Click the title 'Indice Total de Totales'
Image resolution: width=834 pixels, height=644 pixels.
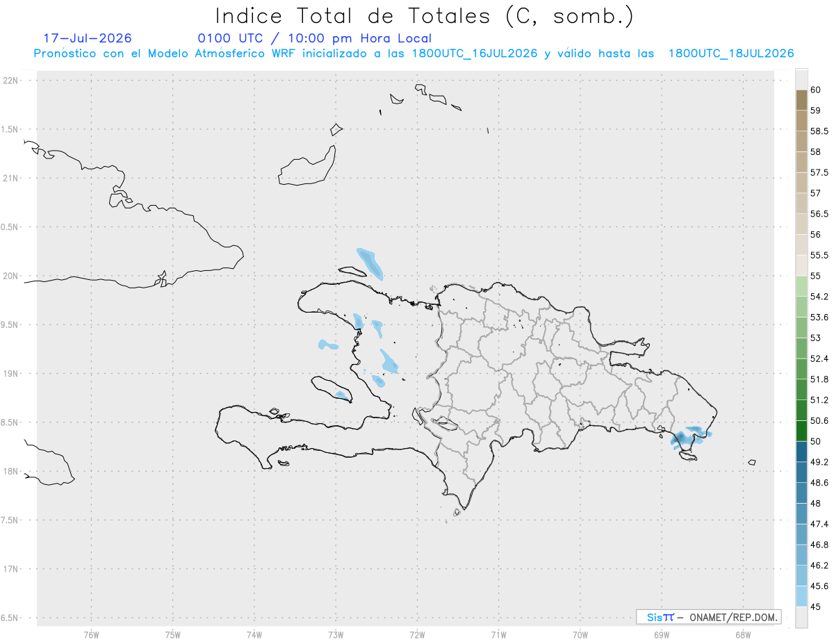(x=352, y=15)
